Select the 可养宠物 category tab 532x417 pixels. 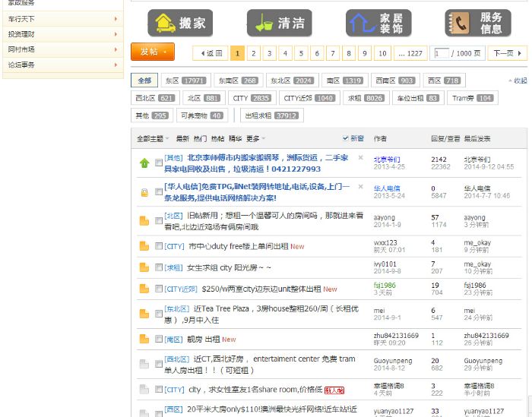pos(202,115)
